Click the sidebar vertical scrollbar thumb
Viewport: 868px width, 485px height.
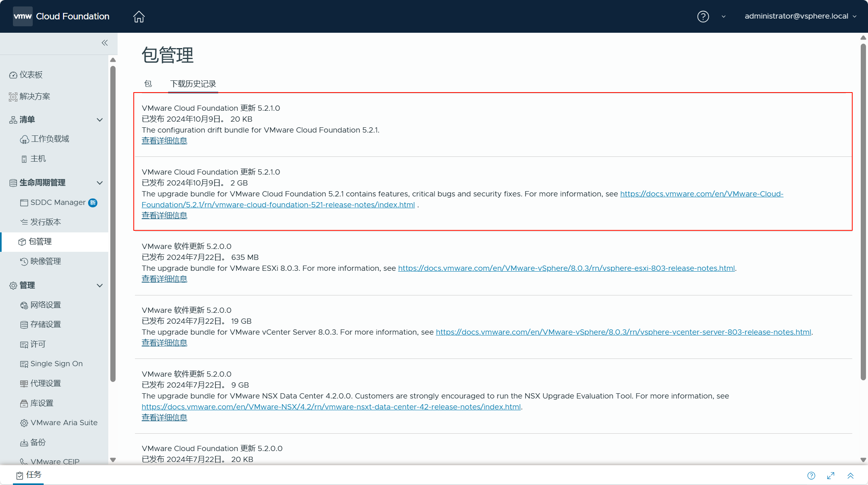(113, 224)
